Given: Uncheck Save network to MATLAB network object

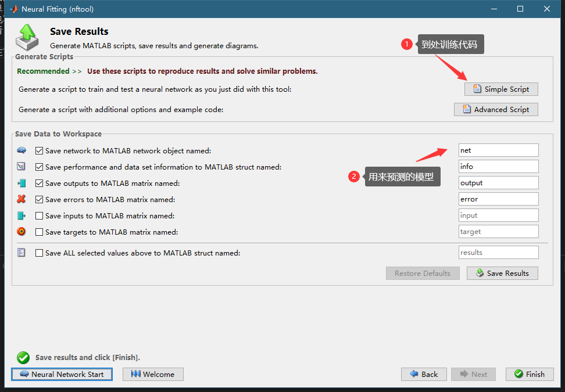Looking at the screenshot, I should pyautogui.click(x=40, y=150).
